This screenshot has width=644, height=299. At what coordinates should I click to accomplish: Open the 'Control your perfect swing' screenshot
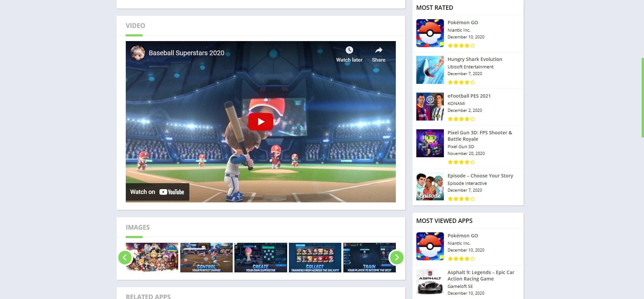[x=206, y=258]
